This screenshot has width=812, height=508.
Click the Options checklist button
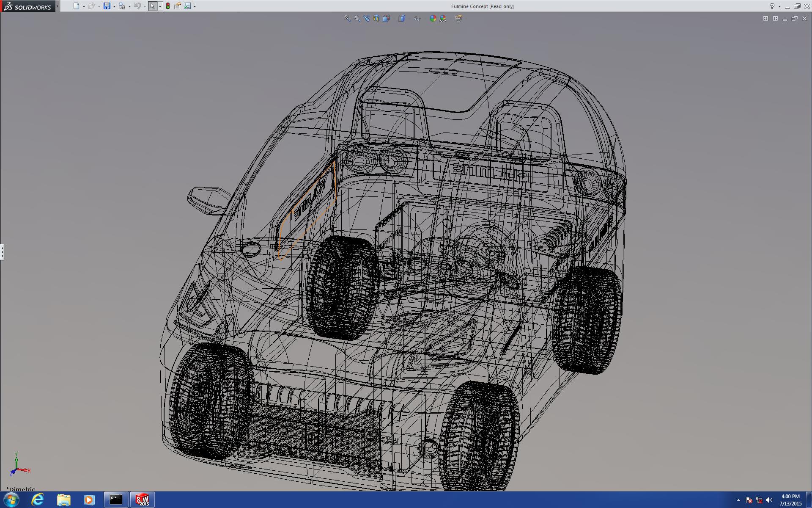click(x=187, y=6)
